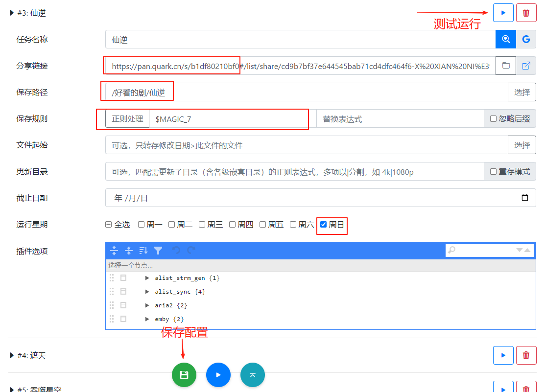Expand the alist_strm_gen plugin node
Viewport: 545px width, 392px height.
[x=147, y=278]
